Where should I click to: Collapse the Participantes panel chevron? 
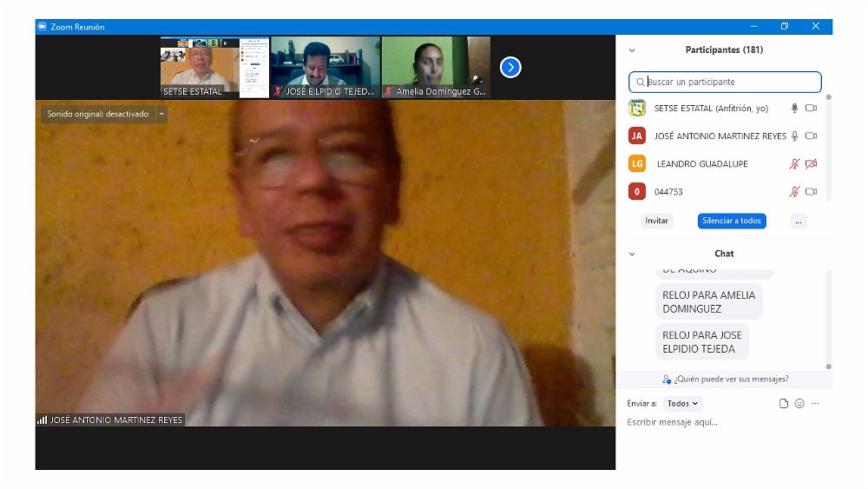click(x=632, y=50)
